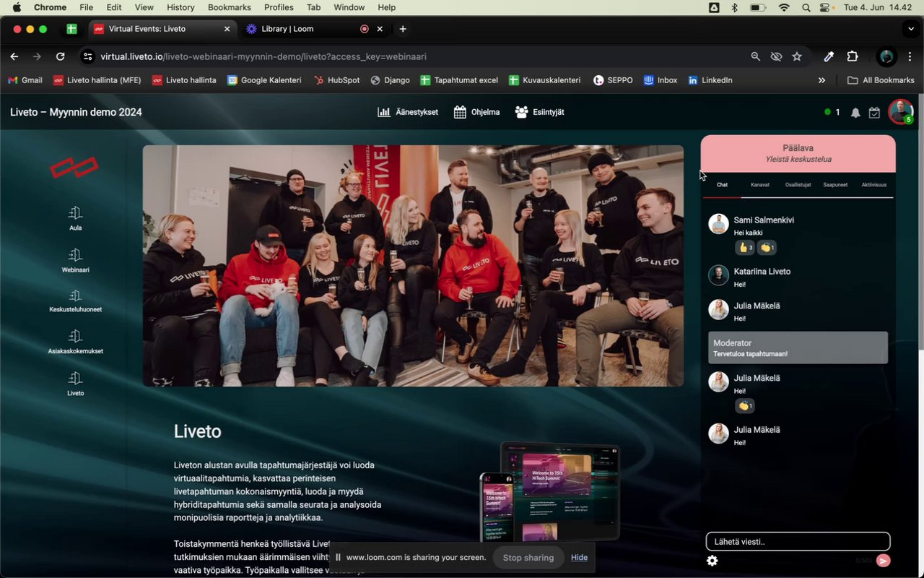
Task: Click the thumbs up reaction on Sami's message
Action: [744, 248]
